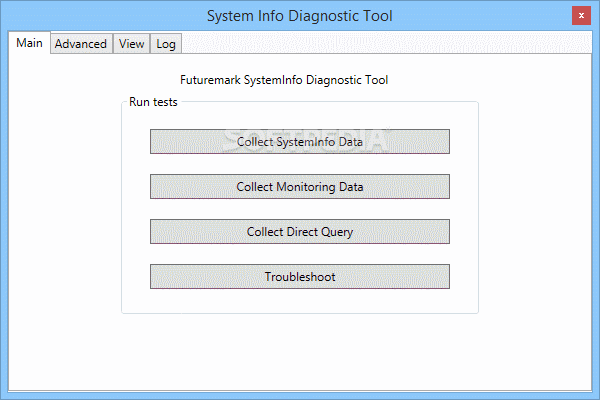This screenshot has height=400, width=600.
Task: Select the Futuremark SystemInfo Diagnostic Tool heading
Action: [284, 80]
